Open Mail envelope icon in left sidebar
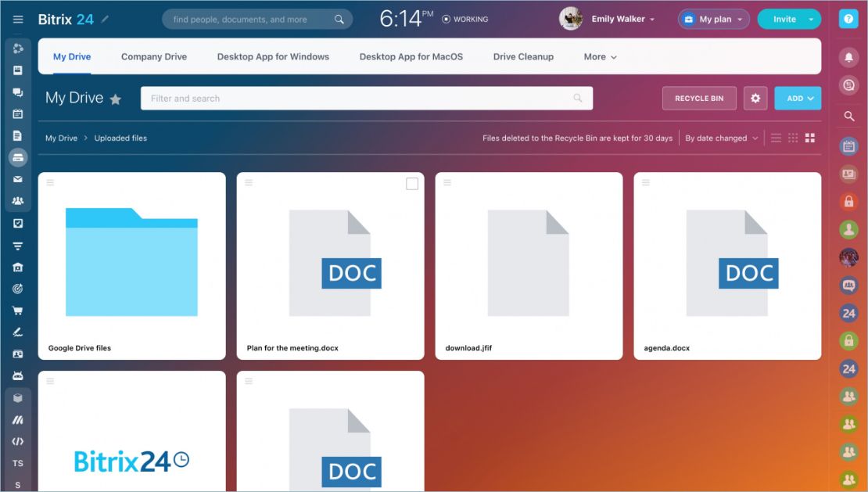The image size is (868, 492). 18,179
